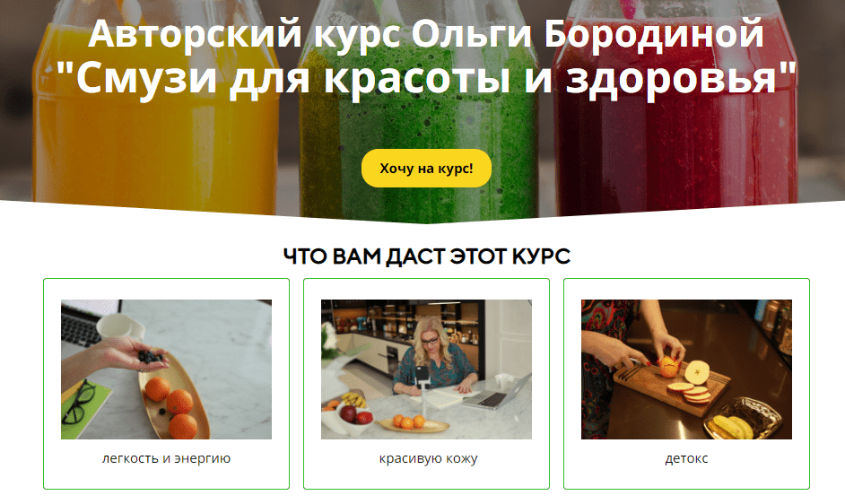Click the green-bordered card with детокс

pyautogui.click(x=686, y=384)
